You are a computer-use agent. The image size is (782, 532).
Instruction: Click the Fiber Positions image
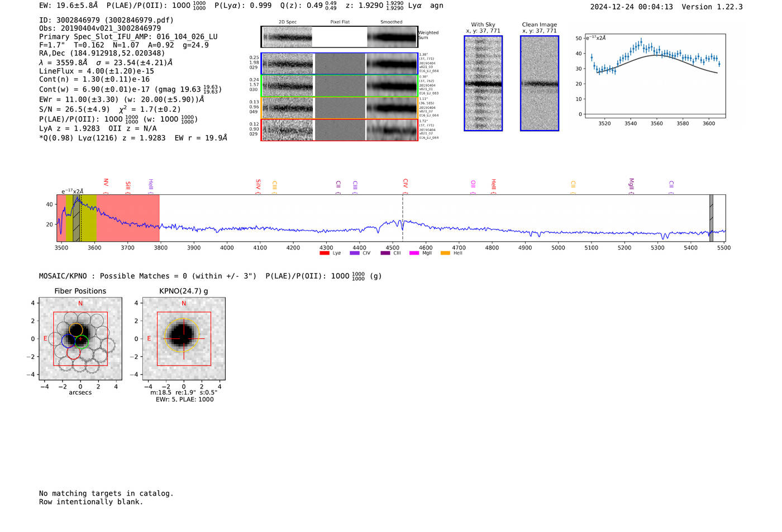[80, 339]
